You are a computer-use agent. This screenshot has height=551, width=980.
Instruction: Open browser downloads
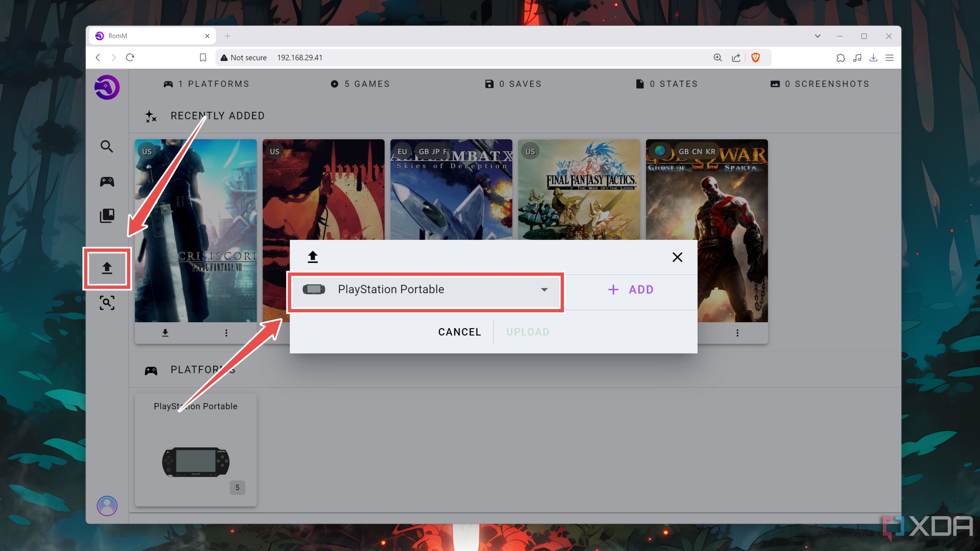874,57
